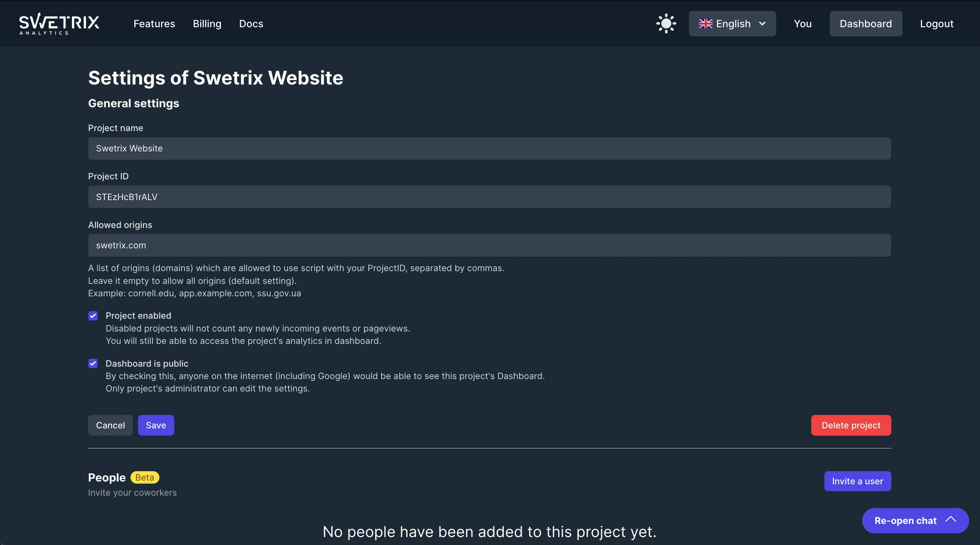Click the Dashboard is public label
This screenshot has height=545, width=980.
coord(147,364)
